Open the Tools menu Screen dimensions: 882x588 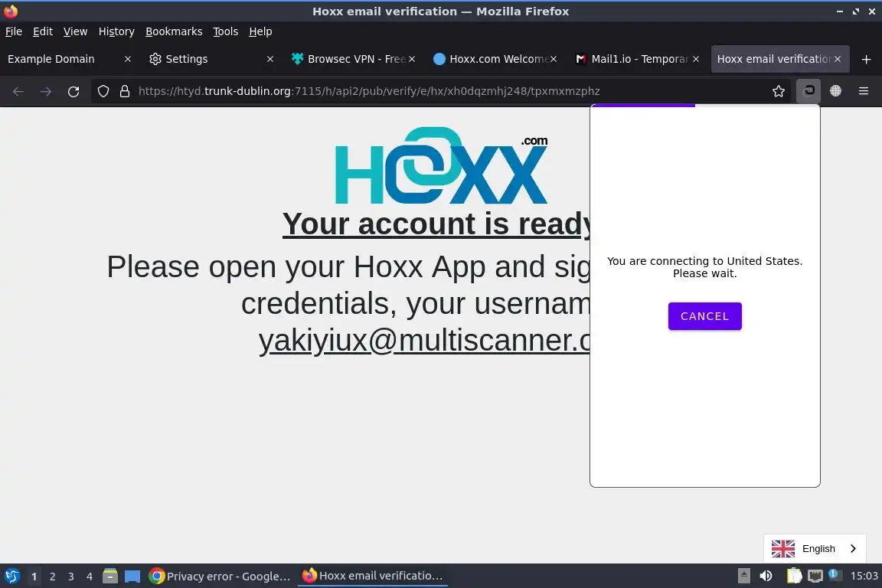point(226,31)
